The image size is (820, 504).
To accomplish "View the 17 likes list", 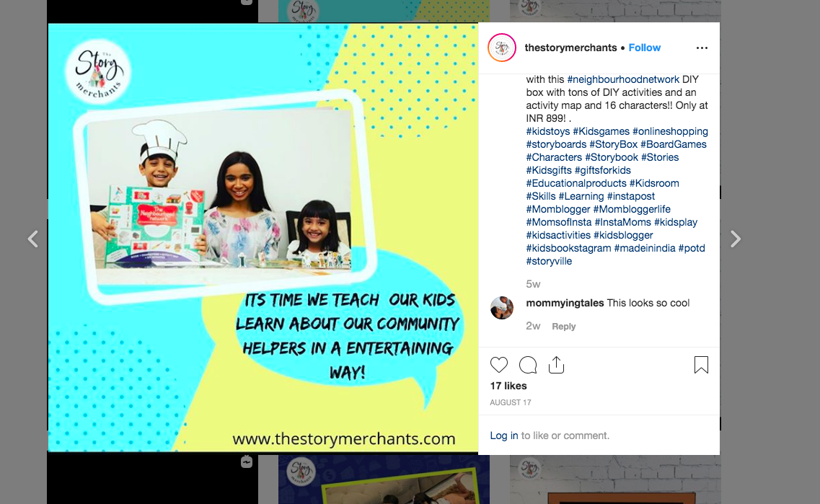I will tap(508, 386).
